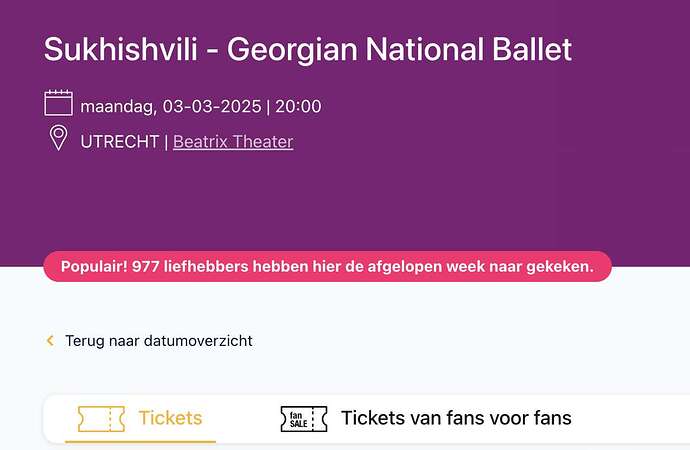Select the Tickets tab label
The height and width of the screenshot is (450, 690).
(170, 418)
